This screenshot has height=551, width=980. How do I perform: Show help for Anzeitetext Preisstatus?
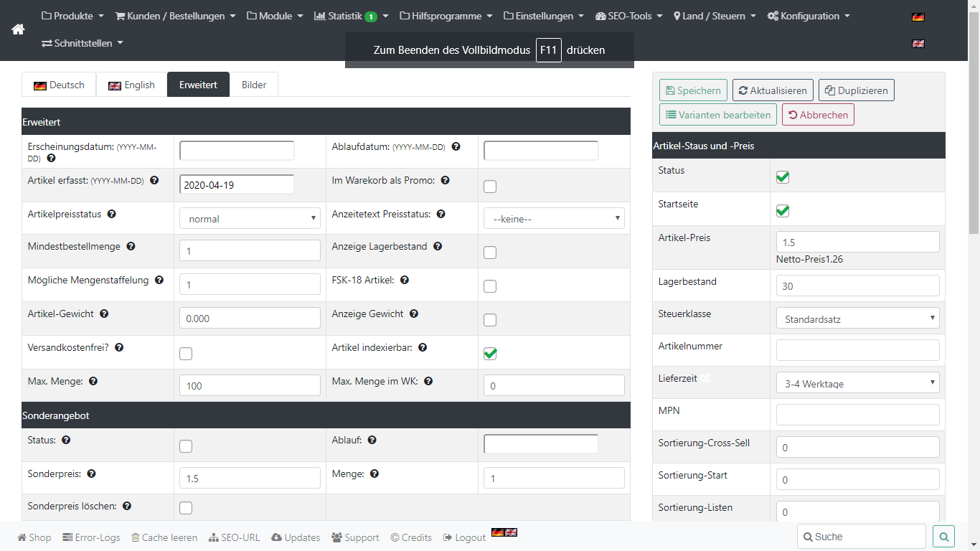440,214
